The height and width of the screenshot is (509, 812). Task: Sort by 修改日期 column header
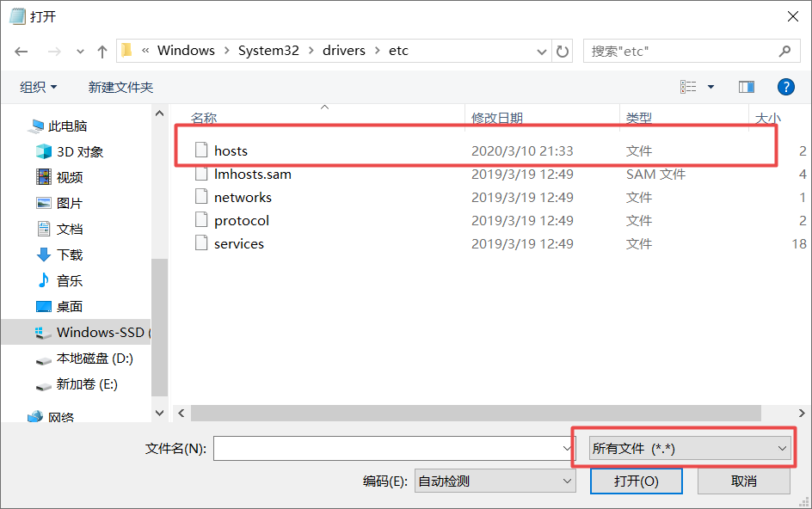click(497, 118)
